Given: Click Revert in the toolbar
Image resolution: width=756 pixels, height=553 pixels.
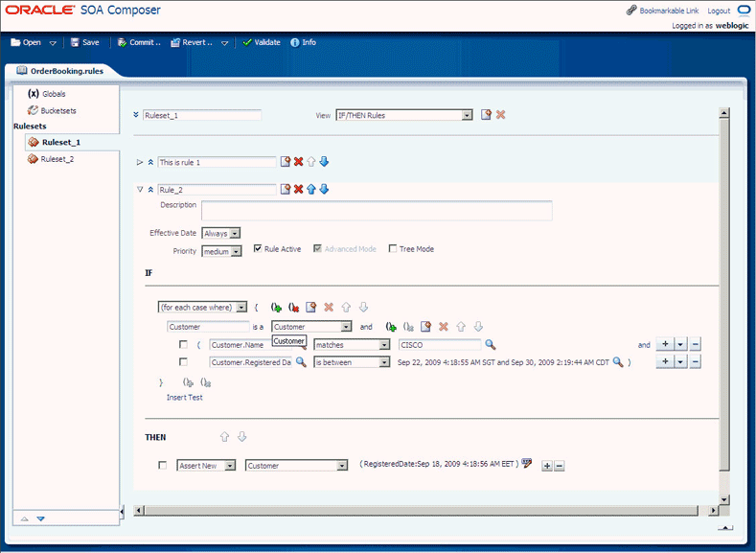Looking at the screenshot, I should coord(192,42).
